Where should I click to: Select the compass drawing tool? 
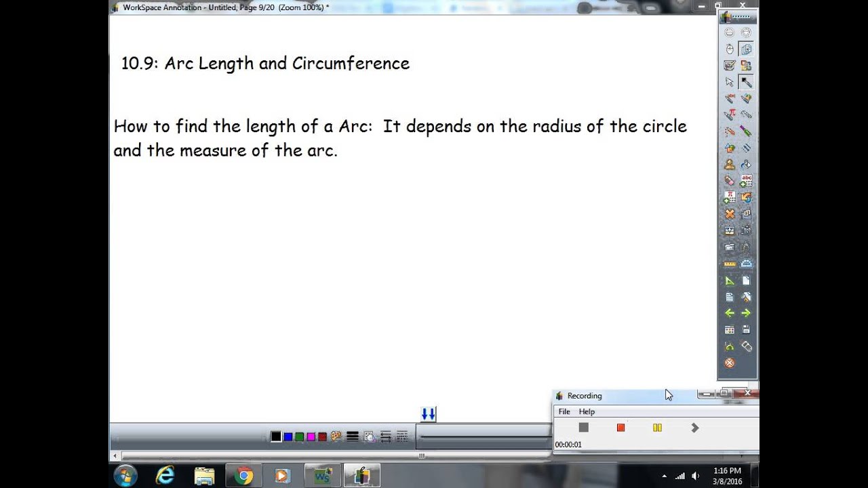[746, 247]
